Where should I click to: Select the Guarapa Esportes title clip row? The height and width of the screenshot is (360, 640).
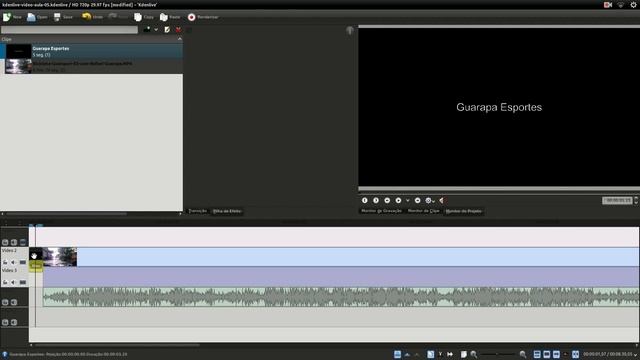click(x=91, y=51)
